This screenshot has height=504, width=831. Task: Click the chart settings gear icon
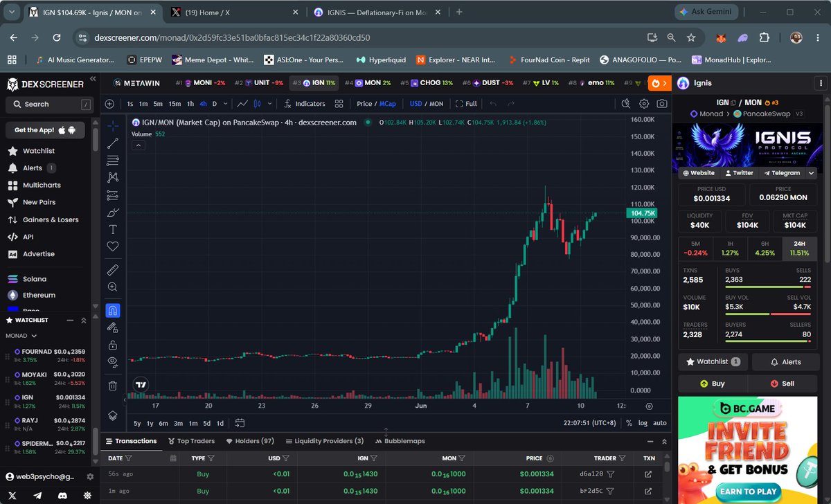coord(644,104)
